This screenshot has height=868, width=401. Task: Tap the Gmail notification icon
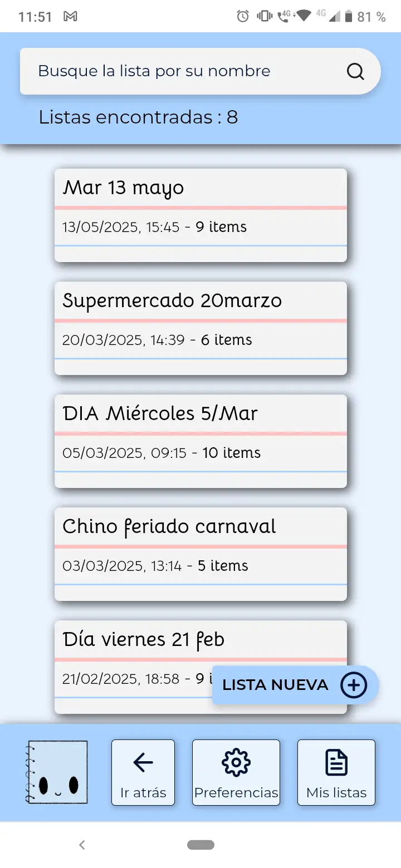(70, 17)
